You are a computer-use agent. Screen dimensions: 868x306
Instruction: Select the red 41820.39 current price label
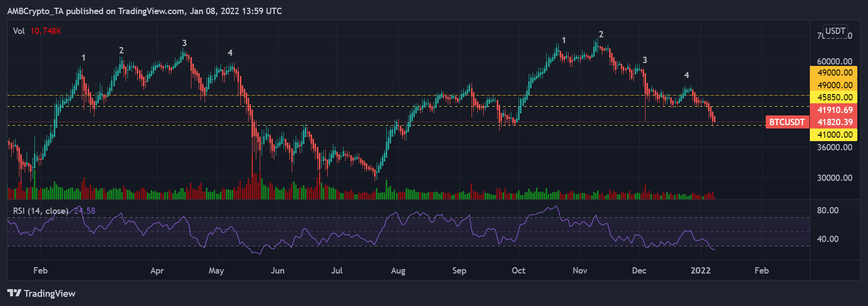(834, 122)
